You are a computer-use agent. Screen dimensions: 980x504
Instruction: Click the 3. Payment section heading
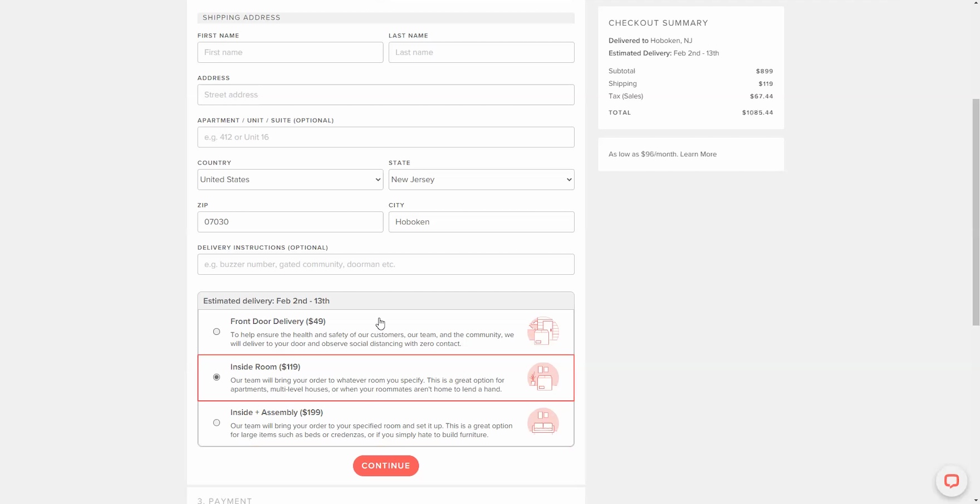coord(225,500)
